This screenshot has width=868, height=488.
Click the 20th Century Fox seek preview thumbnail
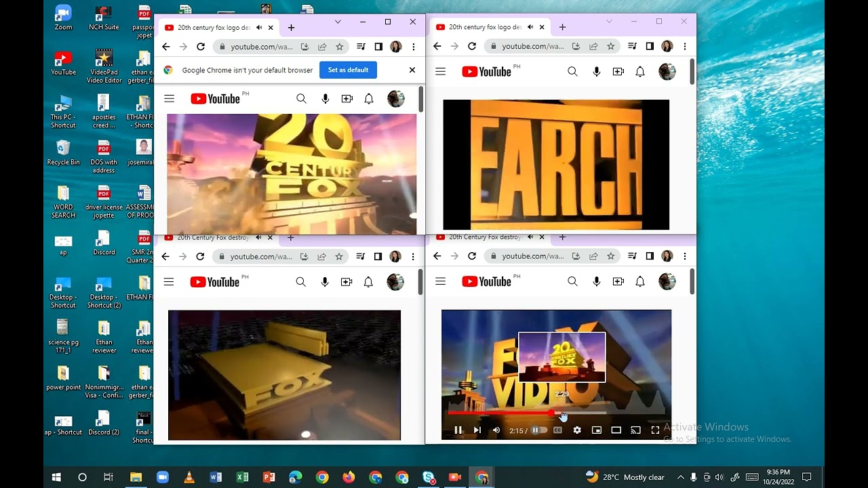click(x=561, y=357)
